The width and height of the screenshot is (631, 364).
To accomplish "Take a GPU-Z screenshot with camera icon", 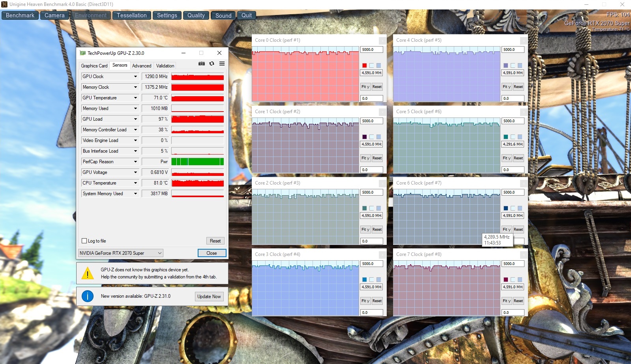I will [x=202, y=63].
